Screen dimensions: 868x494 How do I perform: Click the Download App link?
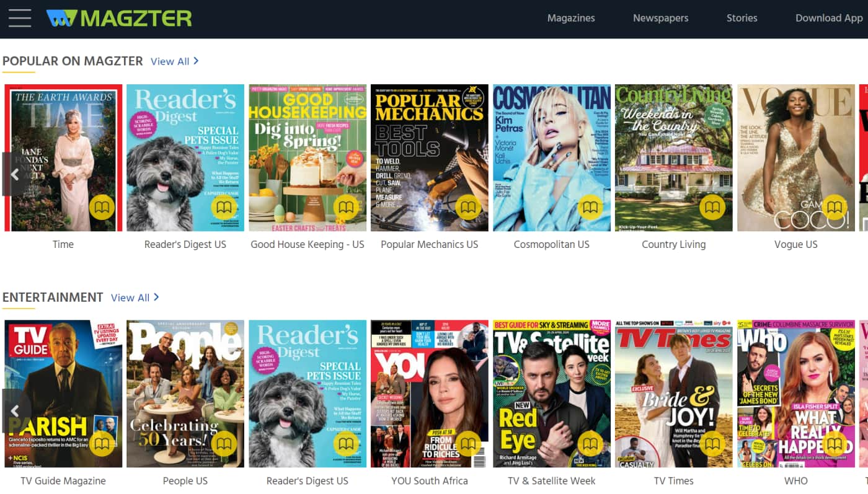coord(829,18)
